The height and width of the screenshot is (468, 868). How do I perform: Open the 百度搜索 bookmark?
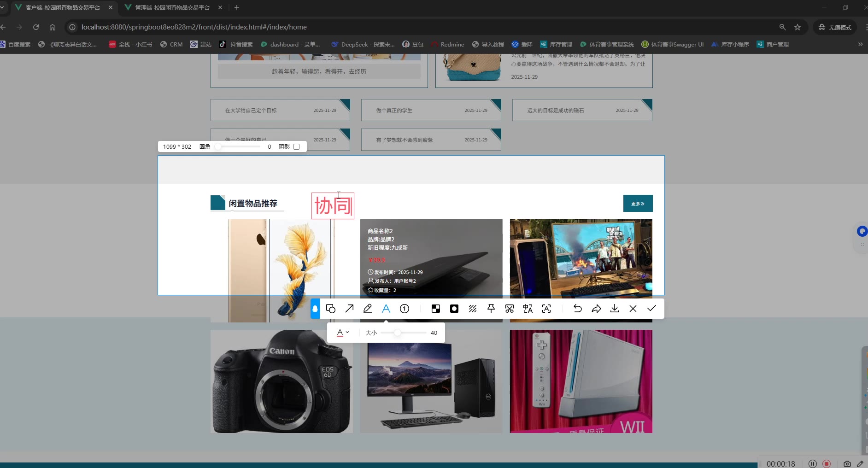pyautogui.click(x=15, y=44)
